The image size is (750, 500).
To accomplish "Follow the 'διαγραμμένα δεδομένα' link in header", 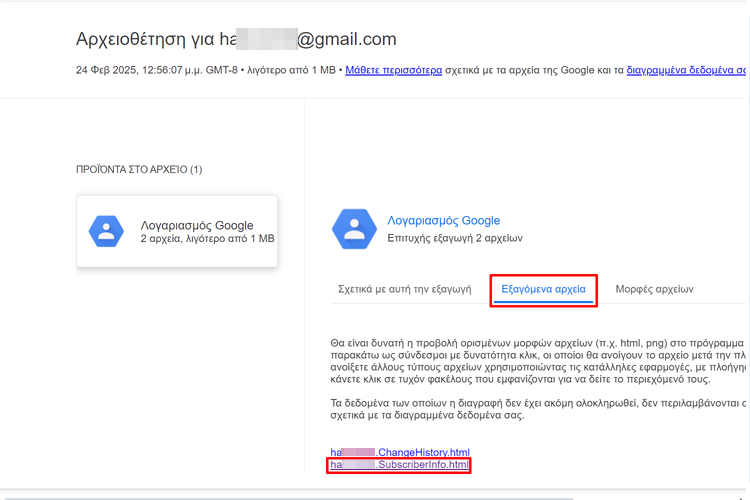I will [x=686, y=70].
